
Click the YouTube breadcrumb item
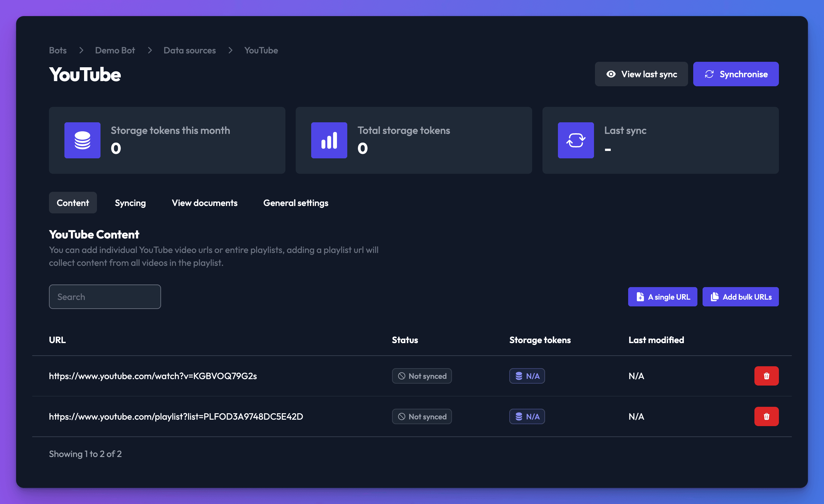tap(261, 51)
